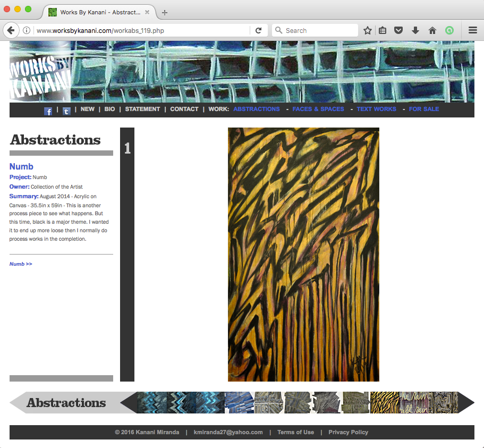The width and height of the screenshot is (484, 448).
Task: Select the Works By Kanani browser tab
Action: coord(99,12)
